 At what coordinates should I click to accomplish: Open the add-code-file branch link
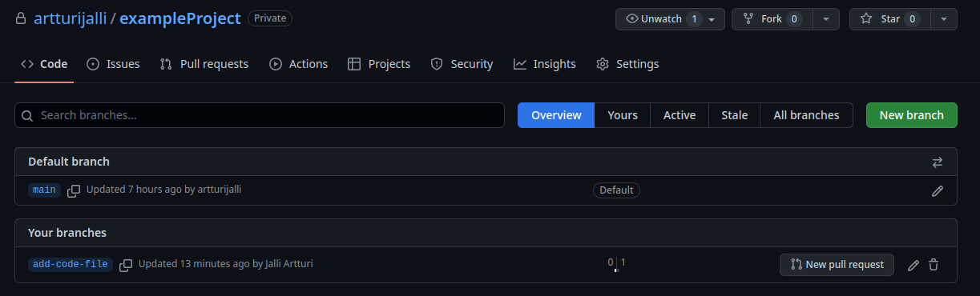click(x=71, y=265)
